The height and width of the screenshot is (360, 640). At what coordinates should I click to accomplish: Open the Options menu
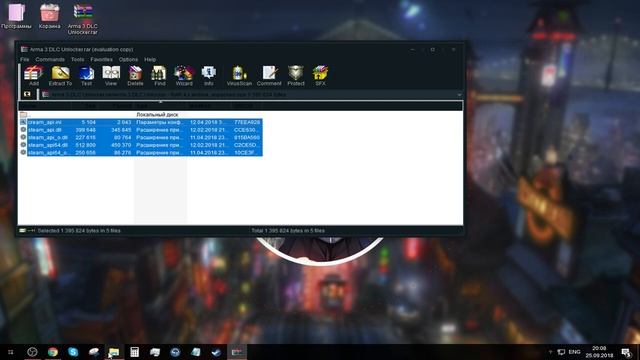pyautogui.click(x=128, y=60)
